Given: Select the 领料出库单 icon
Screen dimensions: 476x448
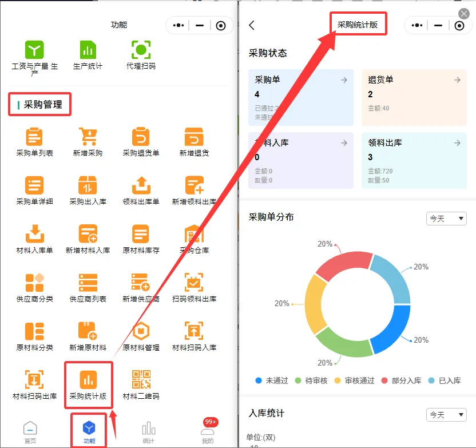Looking at the screenshot, I should pyautogui.click(x=141, y=187).
